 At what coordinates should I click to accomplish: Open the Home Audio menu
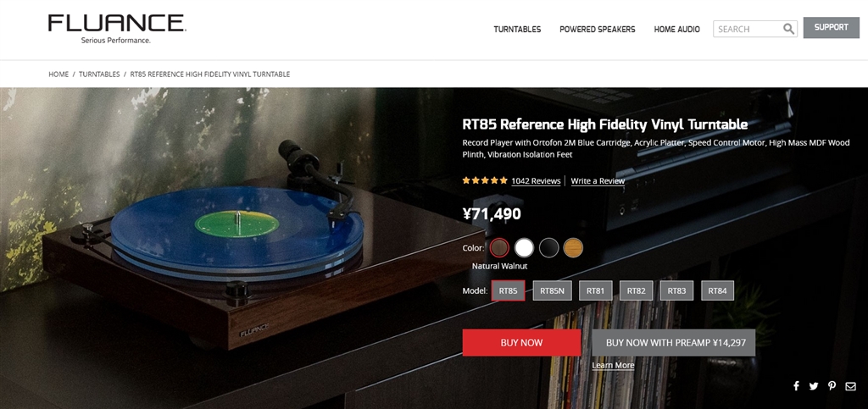[x=676, y=30]
